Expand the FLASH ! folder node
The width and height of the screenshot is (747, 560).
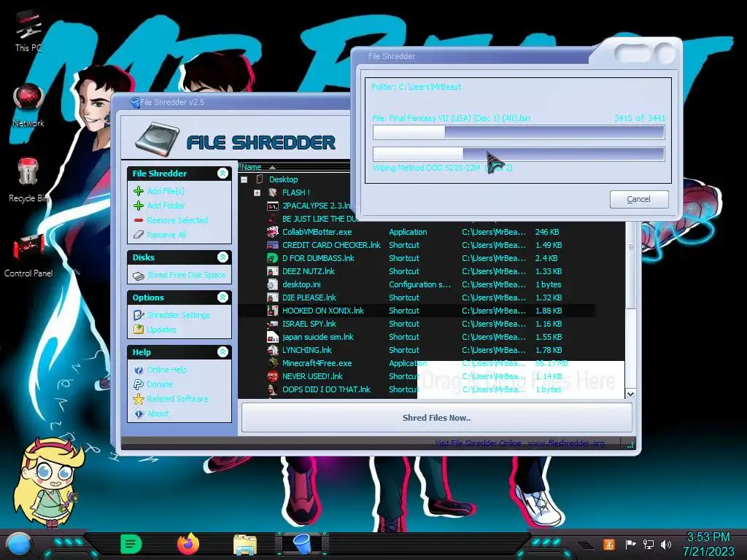[x=258, y=192]
